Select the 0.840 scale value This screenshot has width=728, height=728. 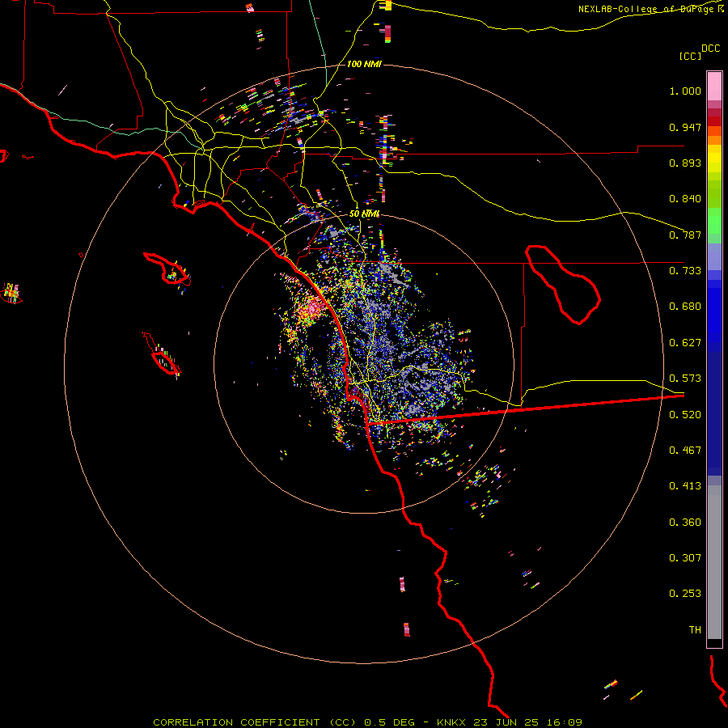click(685, 199)
